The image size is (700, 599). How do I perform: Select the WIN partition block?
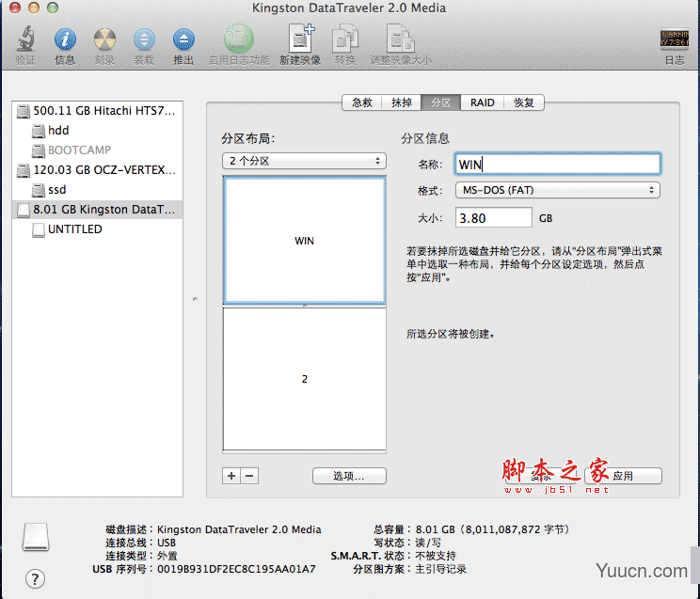(305, 240)
